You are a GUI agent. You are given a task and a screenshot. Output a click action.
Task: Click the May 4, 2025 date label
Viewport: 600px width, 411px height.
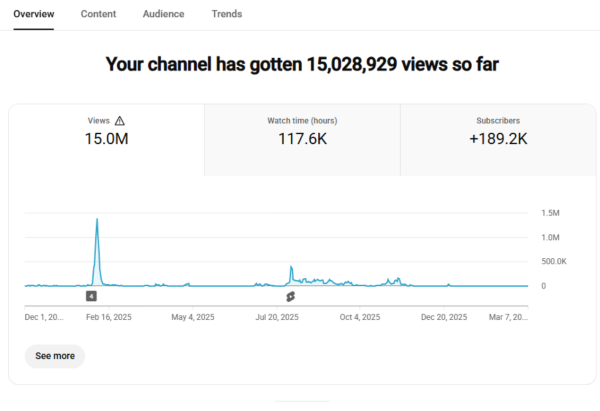193,317
